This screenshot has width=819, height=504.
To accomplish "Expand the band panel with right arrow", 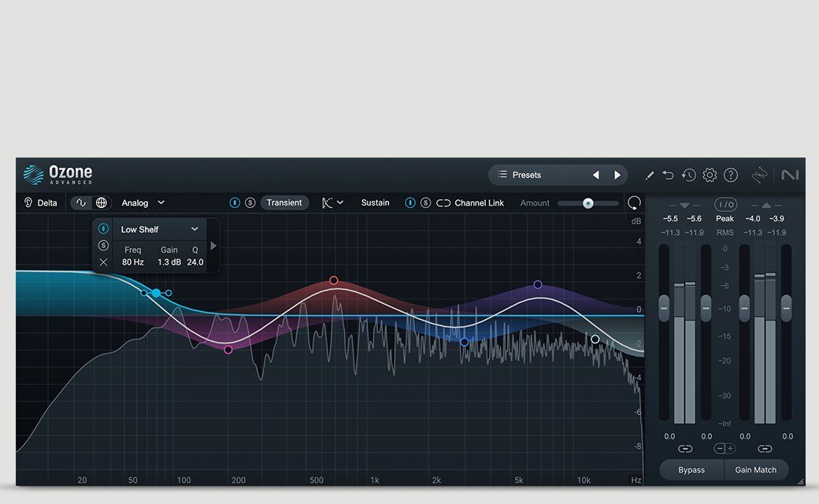I will 213,246.
